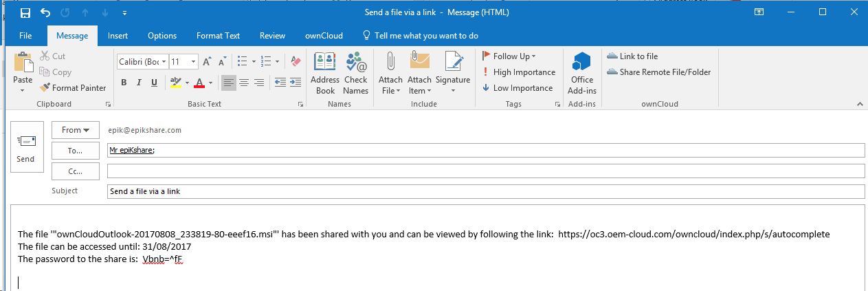The height and width of the screenshot is (291, 868).
Task: Activate the Format Painter
Action: point(72,88)
